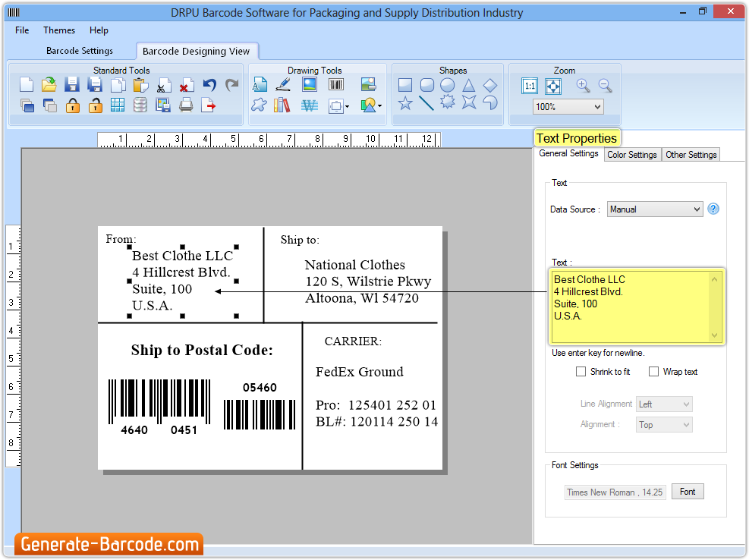Choose the rounded rectangle shape
The image size is (749, 560).
(427, 85)
